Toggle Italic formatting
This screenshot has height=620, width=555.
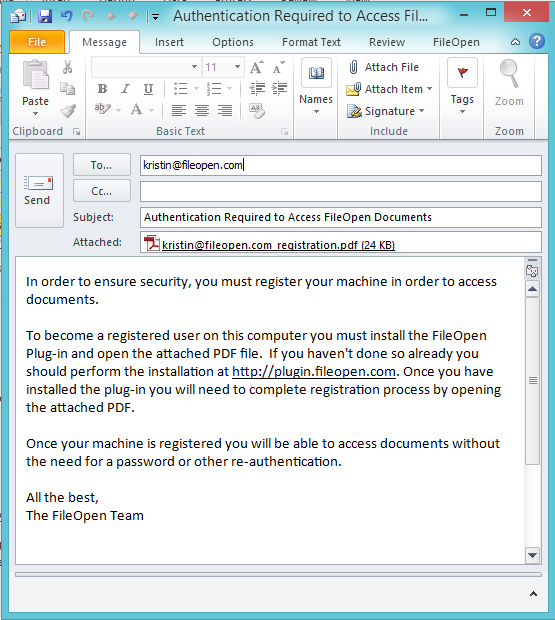click(x=125, y=89)
